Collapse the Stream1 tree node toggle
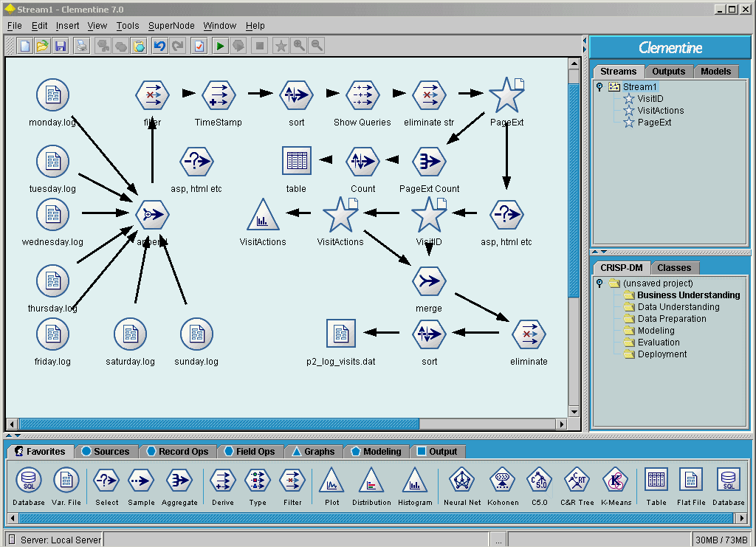The image size is (756, 547). (x=599, y=87)
